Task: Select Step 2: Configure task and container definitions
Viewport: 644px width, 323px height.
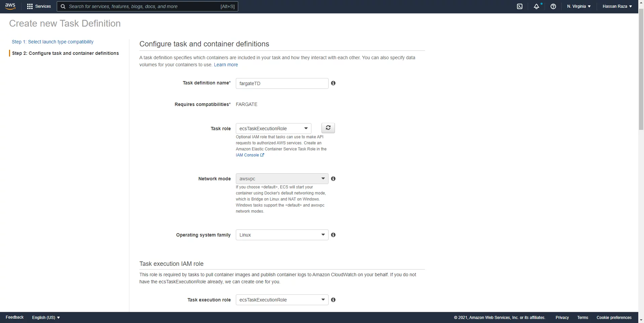Action: pos(66,53)
